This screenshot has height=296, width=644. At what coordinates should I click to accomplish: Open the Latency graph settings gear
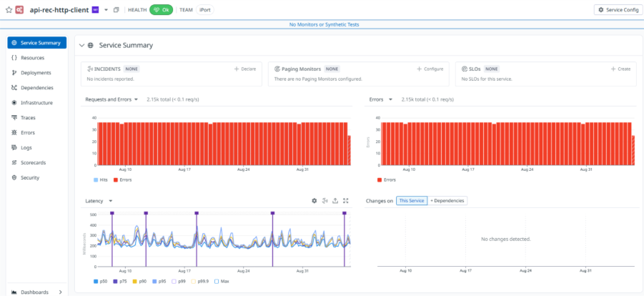click(x=314, y=201)
